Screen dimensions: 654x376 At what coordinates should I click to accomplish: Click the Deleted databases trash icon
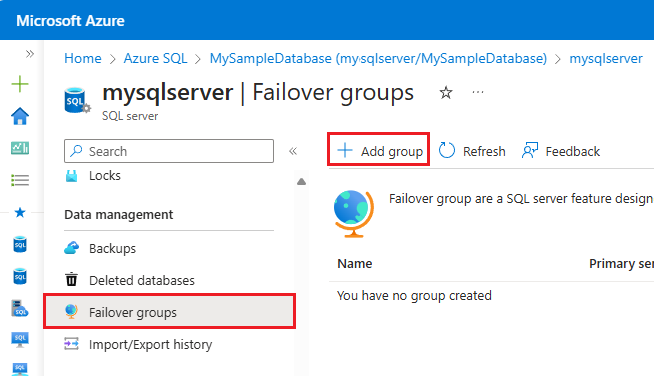(x=71, y=280)
